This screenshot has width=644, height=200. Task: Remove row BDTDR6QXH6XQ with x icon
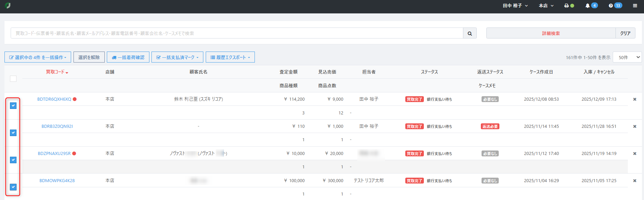click(x=635, y=99)
